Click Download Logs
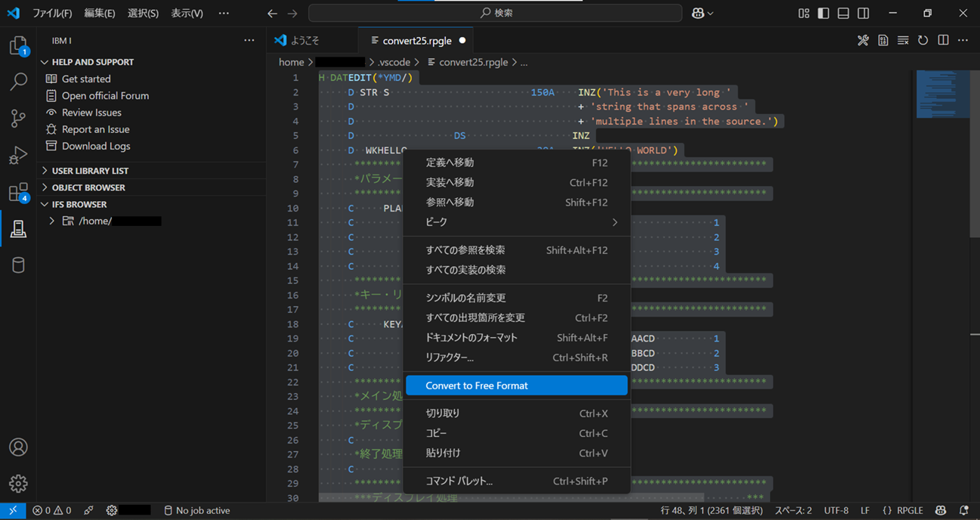Image resolution: width=980 pixels, height=520 pixels. 96,146
